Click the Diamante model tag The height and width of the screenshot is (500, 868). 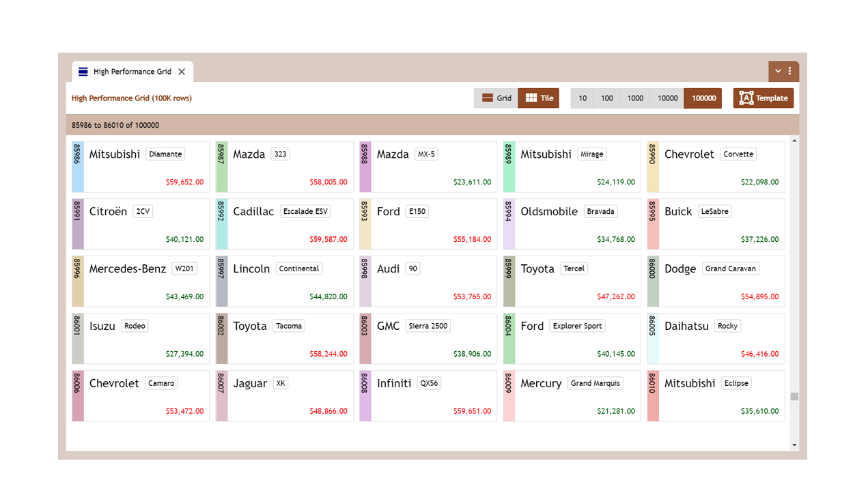165,154
